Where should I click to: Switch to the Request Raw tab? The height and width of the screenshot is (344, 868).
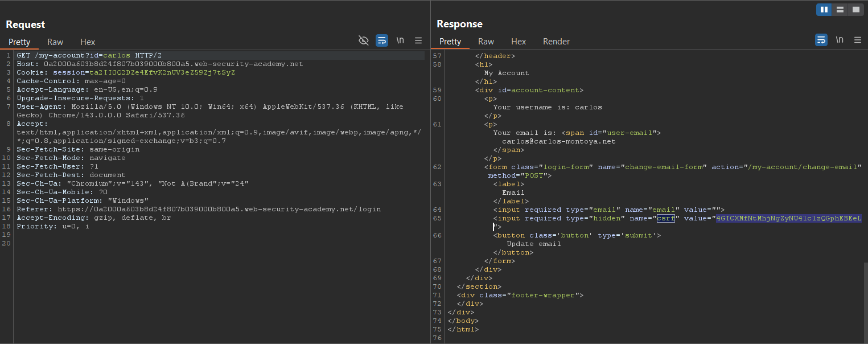pos(55,42)
